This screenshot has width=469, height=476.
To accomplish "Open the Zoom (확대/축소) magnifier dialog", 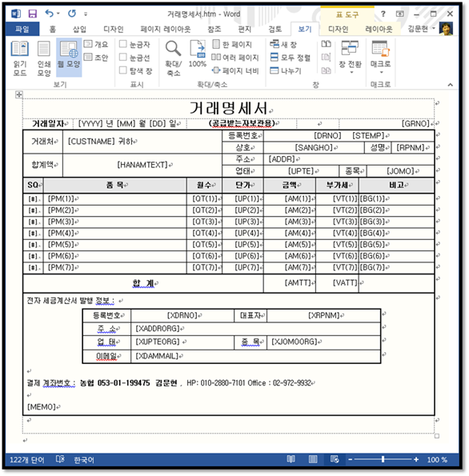I will [x=174, y=58].
